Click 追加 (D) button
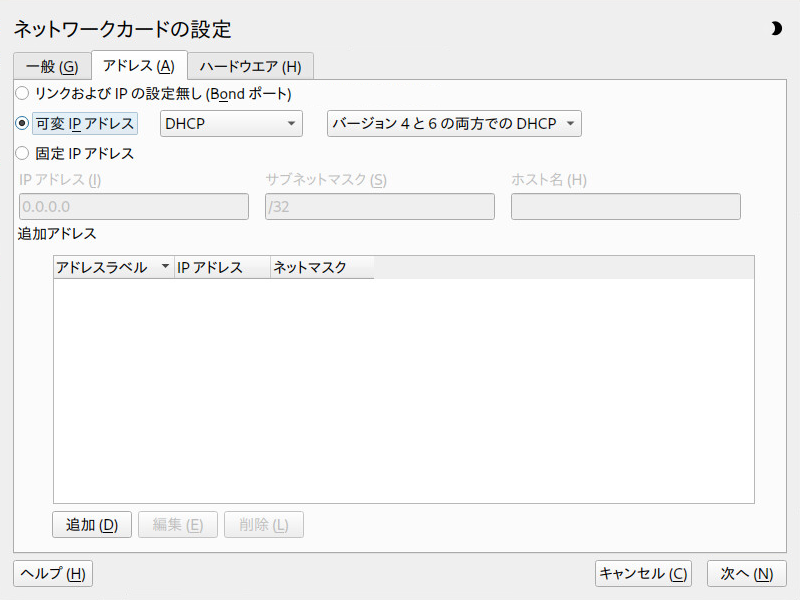This screenshot has height=600, width=800. click(92, 524)
